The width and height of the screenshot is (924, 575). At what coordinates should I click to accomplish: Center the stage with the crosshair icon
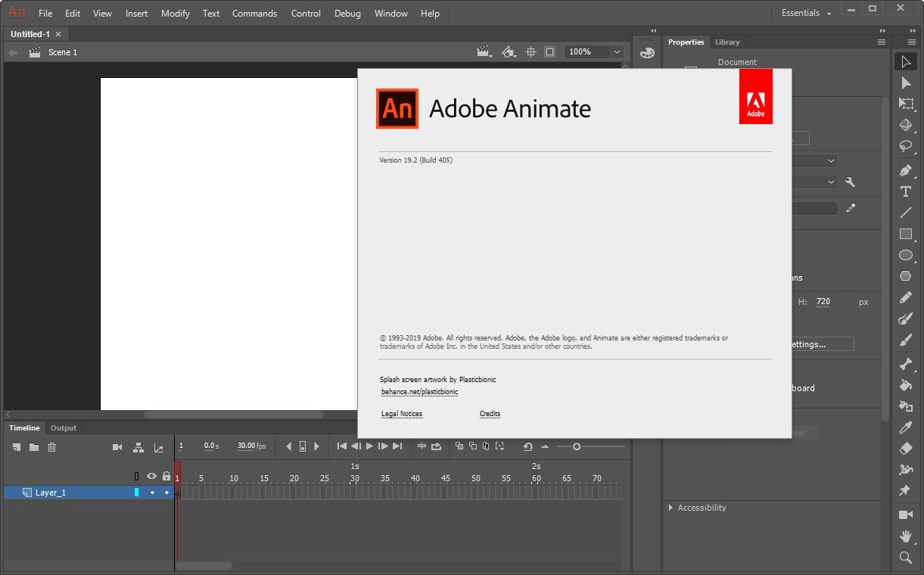pos(530,51)
